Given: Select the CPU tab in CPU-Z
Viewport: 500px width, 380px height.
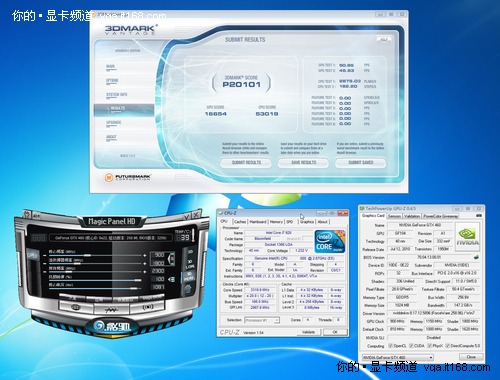Looking at the screenshot, I should pos(224,221).
